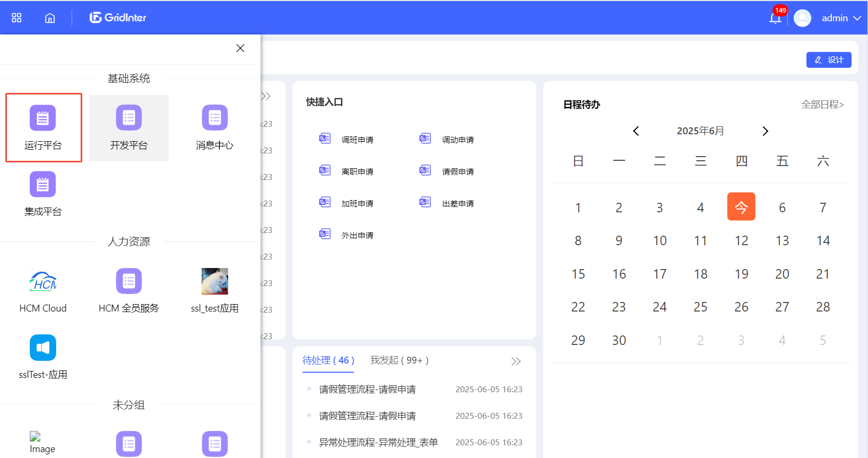Click the admin user avatar
The image size is (868, 458).
click(x=802, y=18)
